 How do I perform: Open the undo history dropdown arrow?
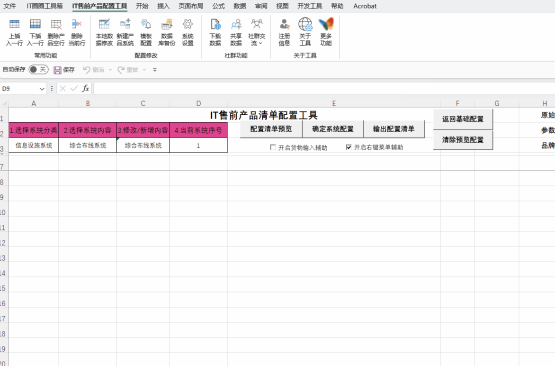[110, 70]
